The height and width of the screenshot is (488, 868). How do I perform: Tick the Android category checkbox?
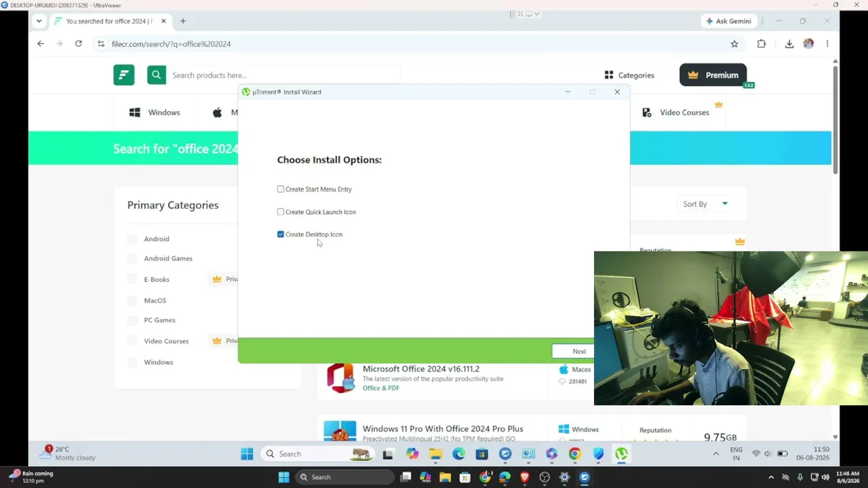tap(132, 239)
